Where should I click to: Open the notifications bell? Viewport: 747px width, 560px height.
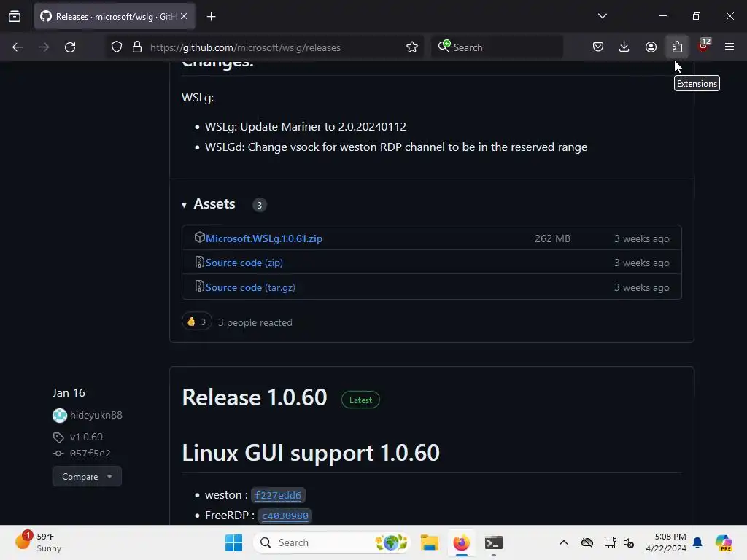pos(697,542)
